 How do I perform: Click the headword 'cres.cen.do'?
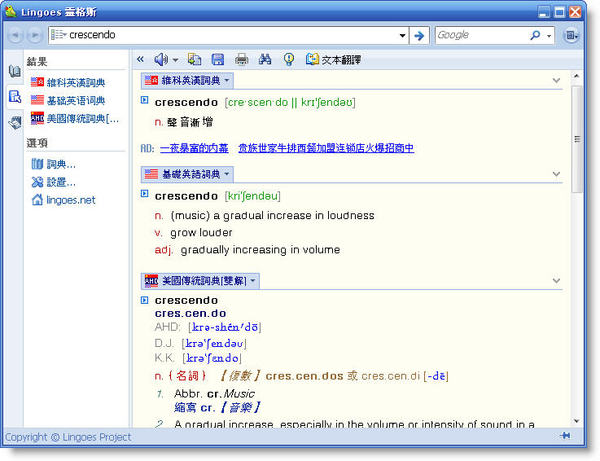coord(190,313)
